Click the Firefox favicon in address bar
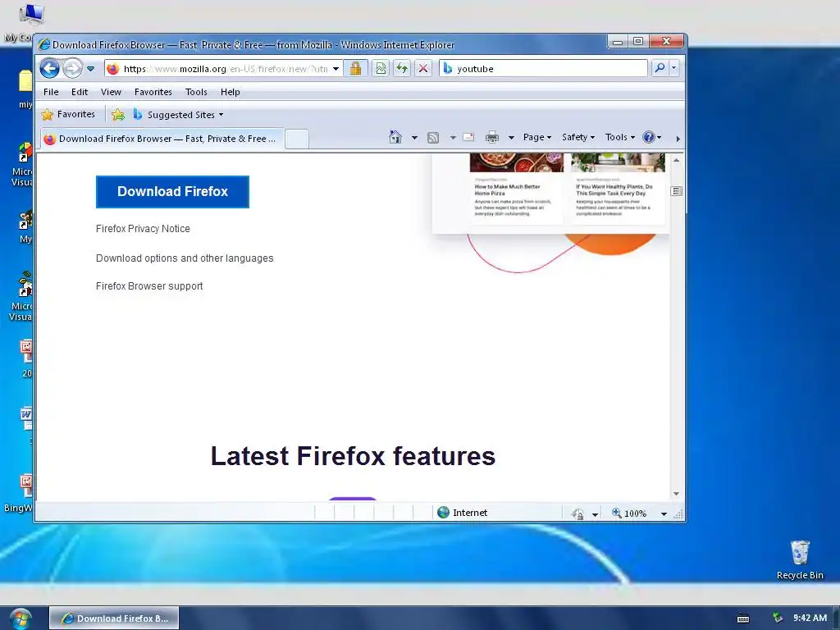The height and width of the screenshot is (630, 840). pos(112,69)
